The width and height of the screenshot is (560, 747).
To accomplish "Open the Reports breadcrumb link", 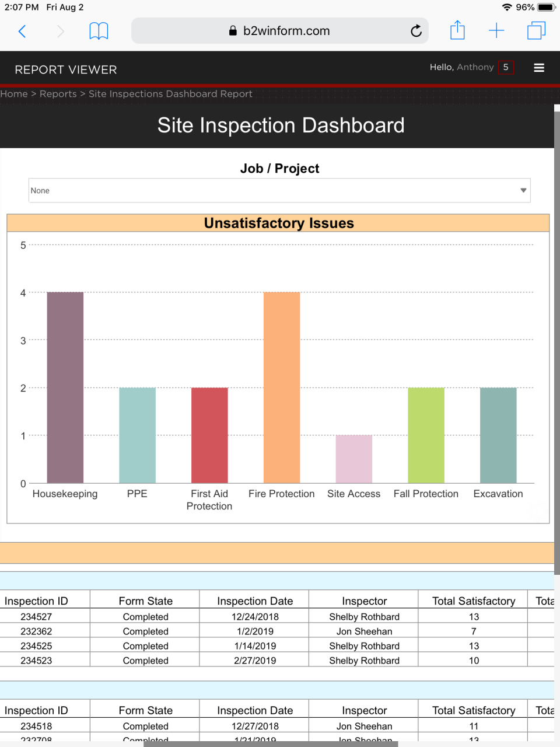I will point(58,93).
